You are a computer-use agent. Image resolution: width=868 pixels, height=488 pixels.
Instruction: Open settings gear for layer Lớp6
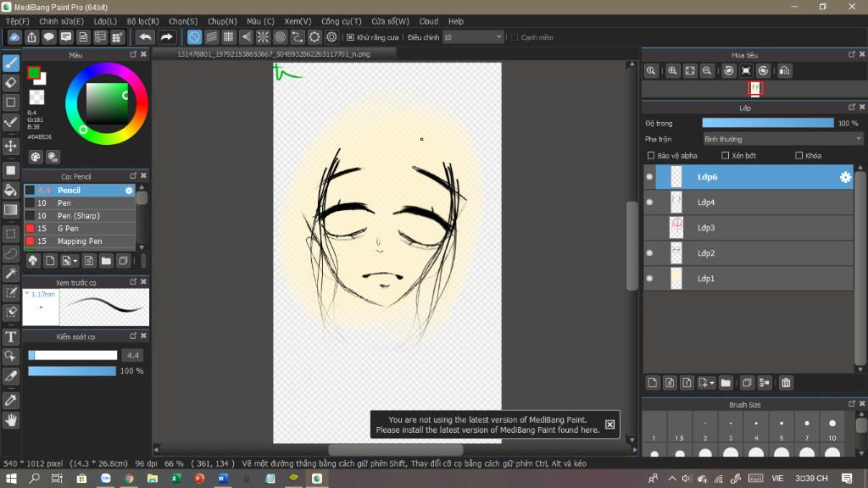845,177
